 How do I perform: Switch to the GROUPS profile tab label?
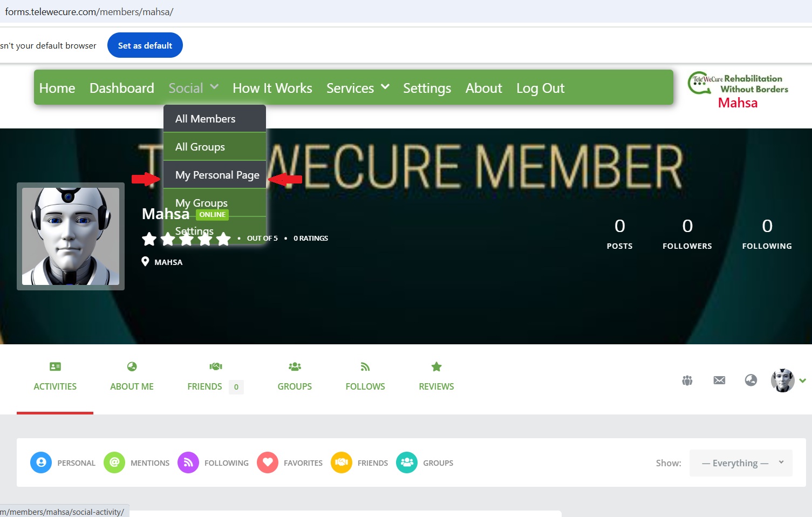pos(295,386)
